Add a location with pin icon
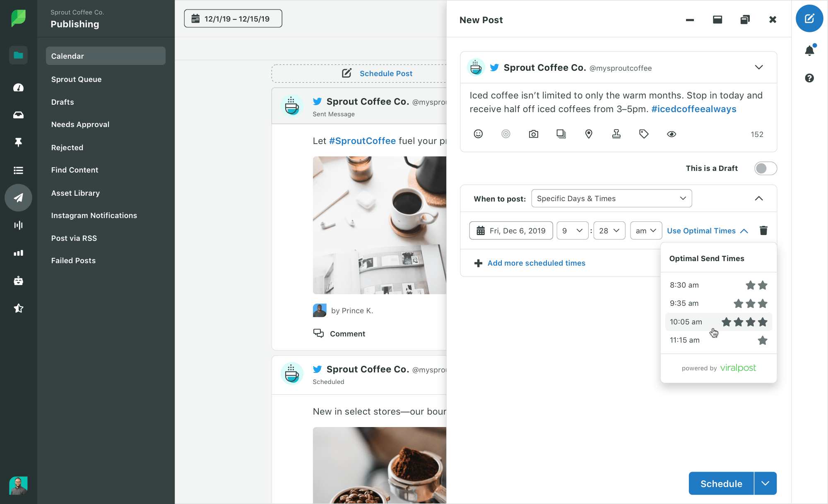The width and height of the screenshot is (828, 504). [x=589, y=134]
